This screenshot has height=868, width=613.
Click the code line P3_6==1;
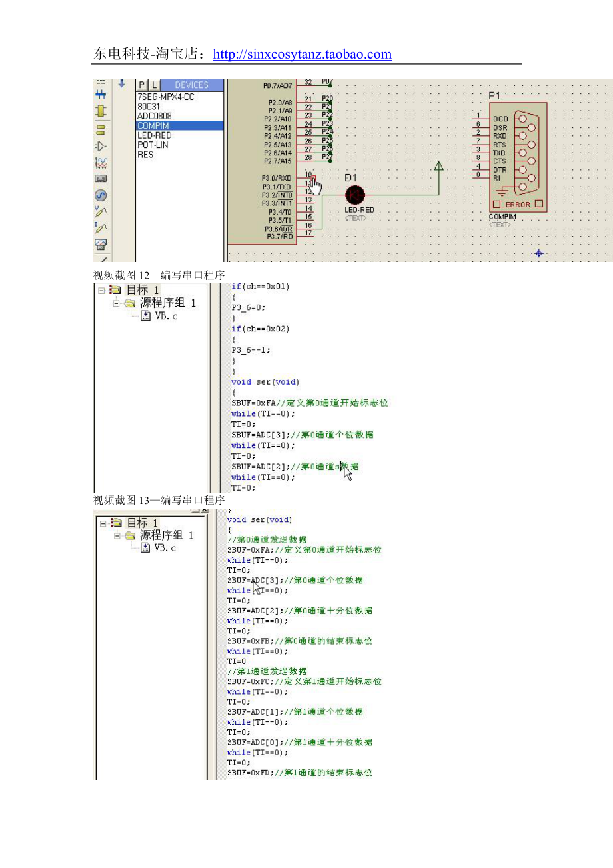pyautogui.click(x=251, y=350)
